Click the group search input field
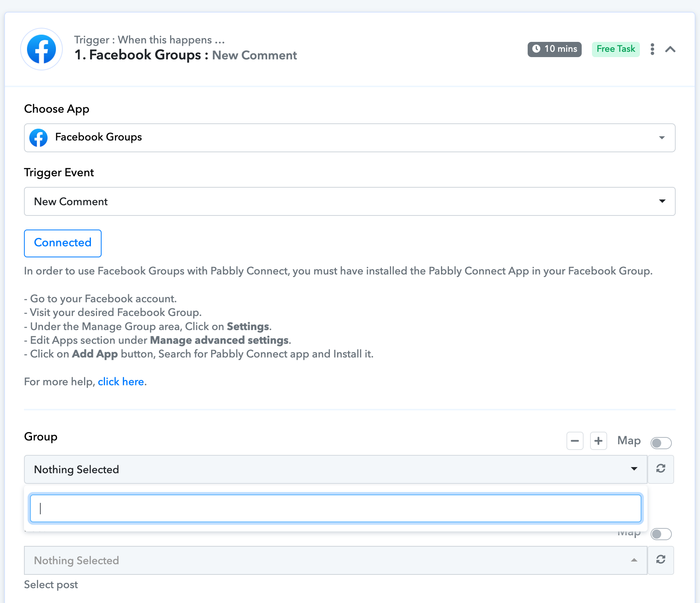Image resolution: width=700 pixels, height=603 pixels. tap(336, 508)
